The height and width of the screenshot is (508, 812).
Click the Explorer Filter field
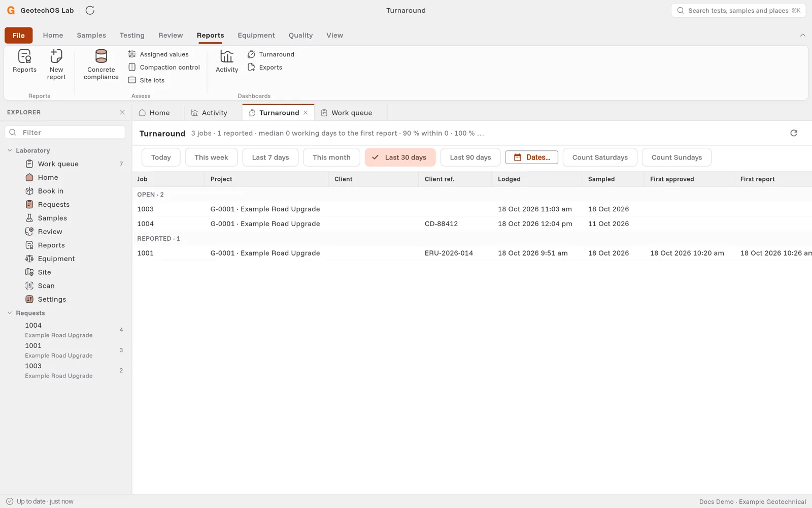[x=65, y=133]
